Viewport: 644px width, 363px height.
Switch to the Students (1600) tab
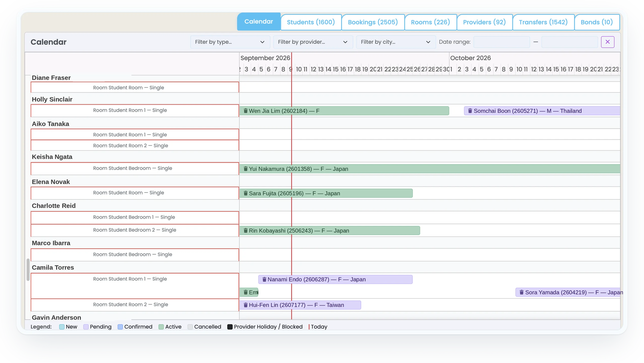[x=311, y=22]
